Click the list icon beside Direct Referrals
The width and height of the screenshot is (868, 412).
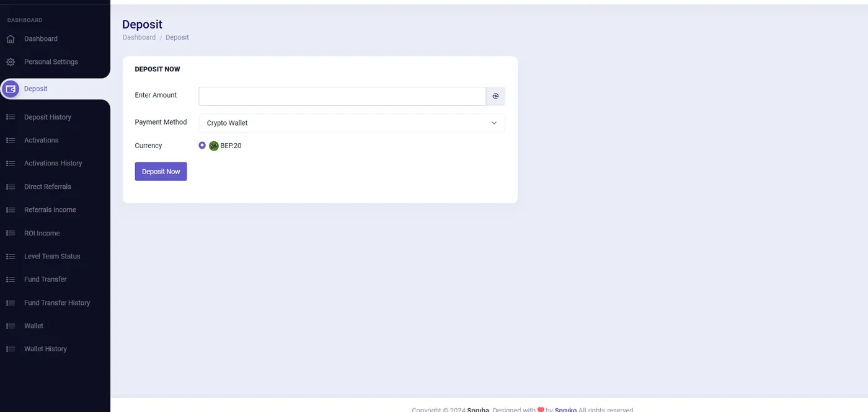coord(10,186)
